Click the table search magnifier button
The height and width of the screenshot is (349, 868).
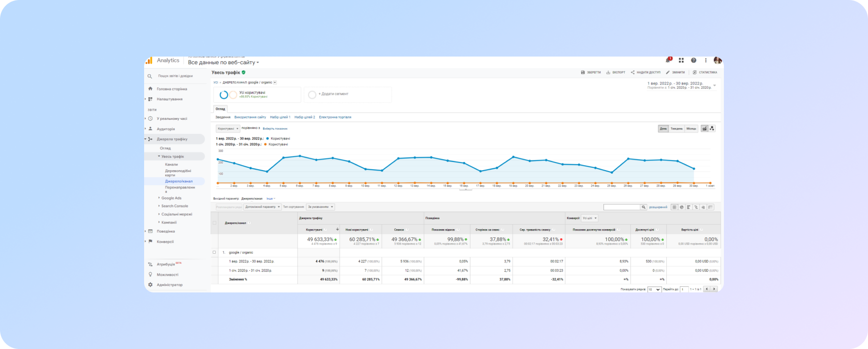[644, 207]
